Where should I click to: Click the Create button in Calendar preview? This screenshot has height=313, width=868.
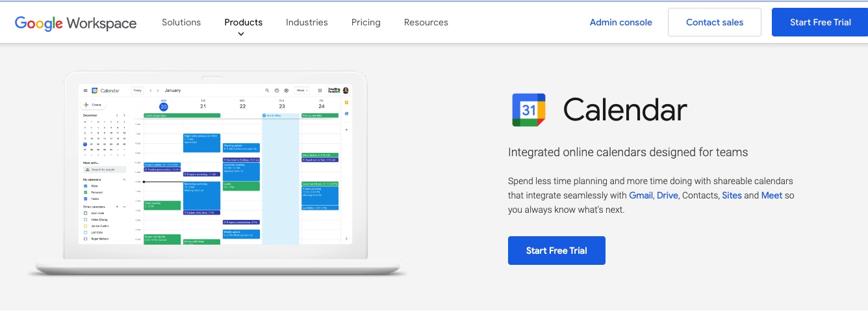click(x=93, y=105)
